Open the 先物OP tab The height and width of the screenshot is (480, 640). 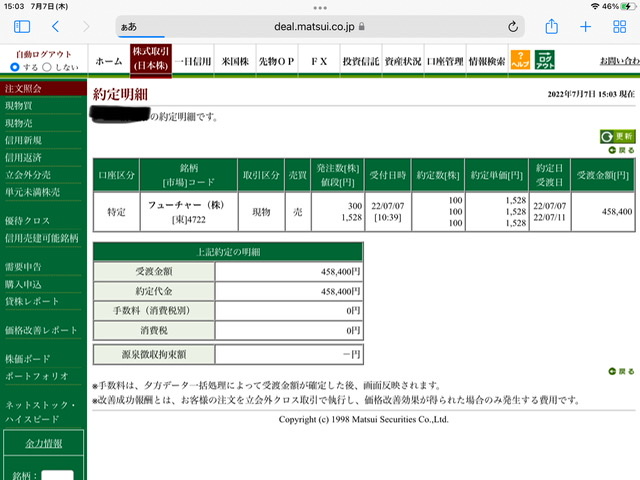point(277,61)
